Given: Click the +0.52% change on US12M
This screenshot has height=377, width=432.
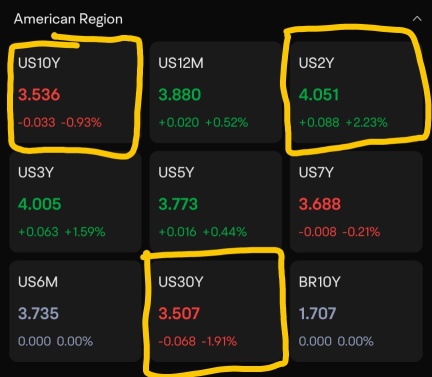Looking at the screenshot, I should [227, 122].
